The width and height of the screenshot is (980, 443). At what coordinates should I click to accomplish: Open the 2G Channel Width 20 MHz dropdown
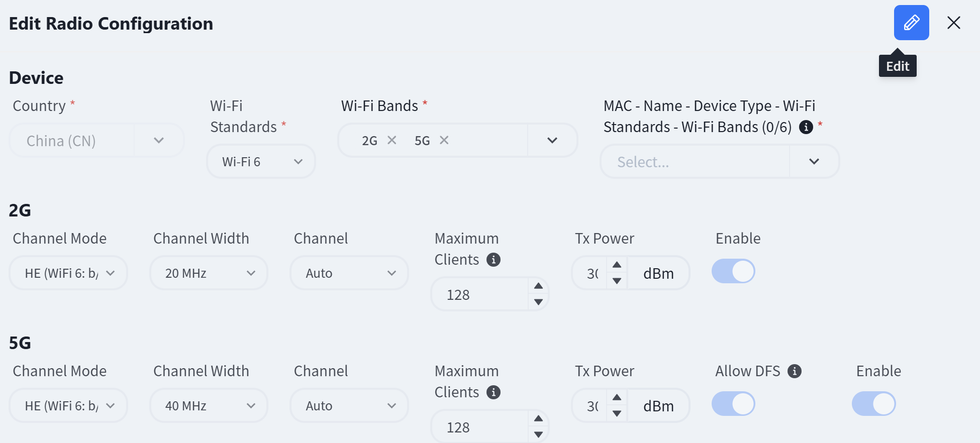point(209,273)
